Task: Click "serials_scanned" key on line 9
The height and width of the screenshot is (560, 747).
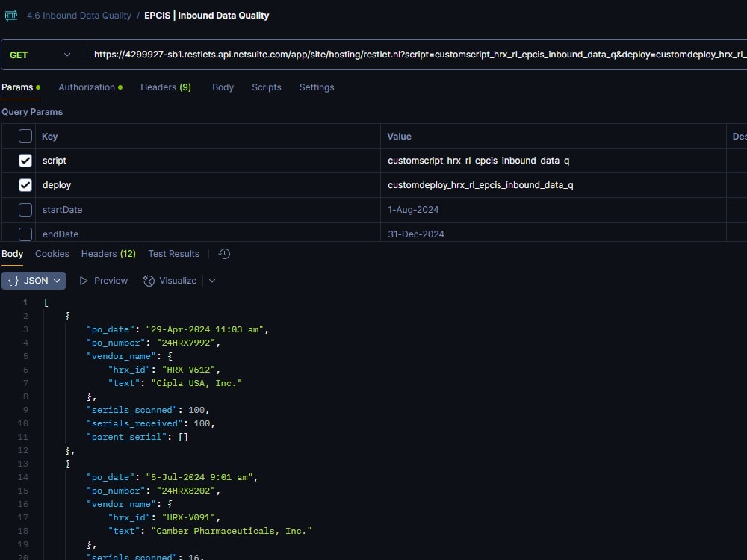Action: point(131,410)
